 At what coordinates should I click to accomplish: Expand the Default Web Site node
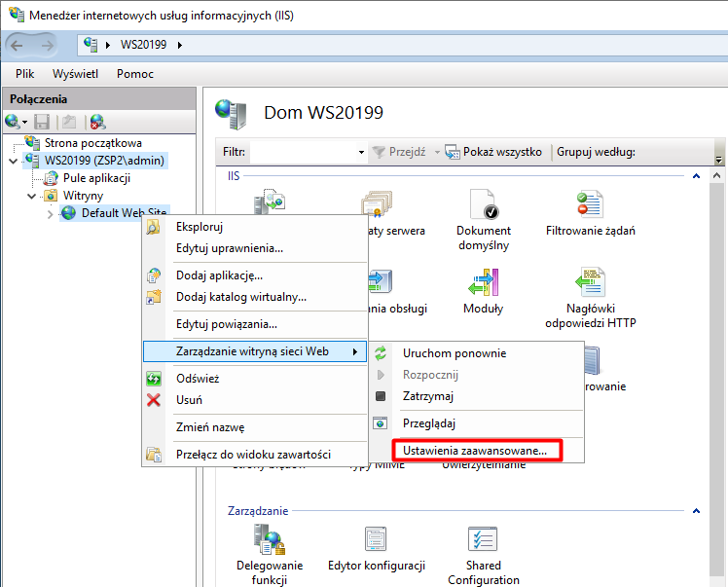pos(51,213)
